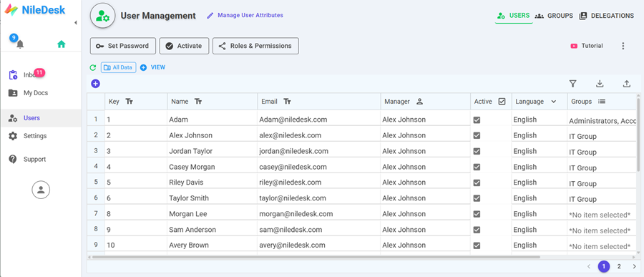644x277 pixels.
Task: Open Manage User Attributes link
Action: [245, 15]
